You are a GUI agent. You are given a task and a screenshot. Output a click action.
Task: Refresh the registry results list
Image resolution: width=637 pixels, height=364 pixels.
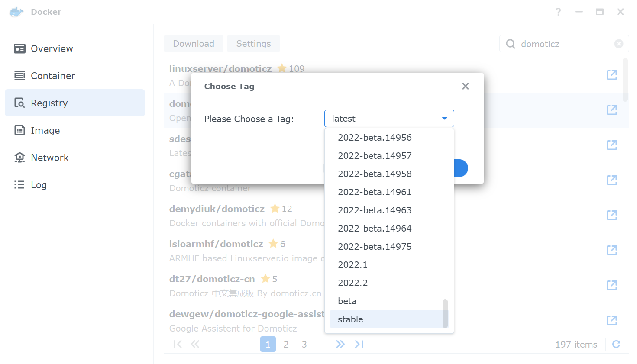[617, 344]
